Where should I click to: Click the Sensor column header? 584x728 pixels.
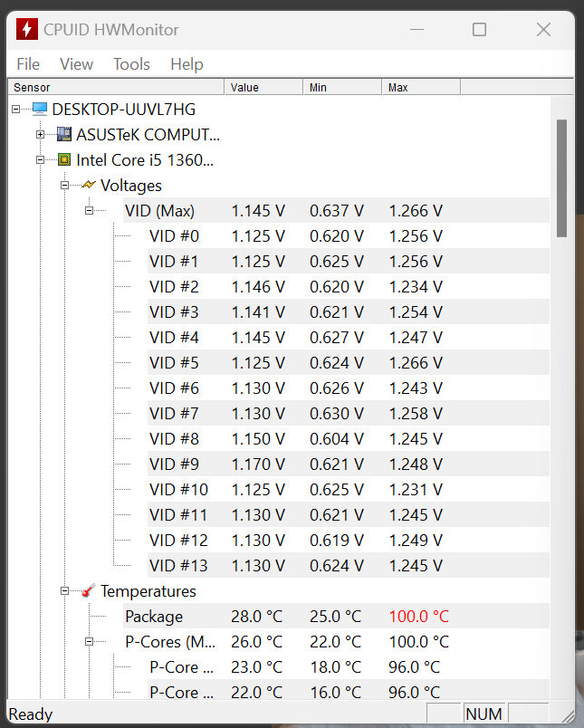point(116,87)
